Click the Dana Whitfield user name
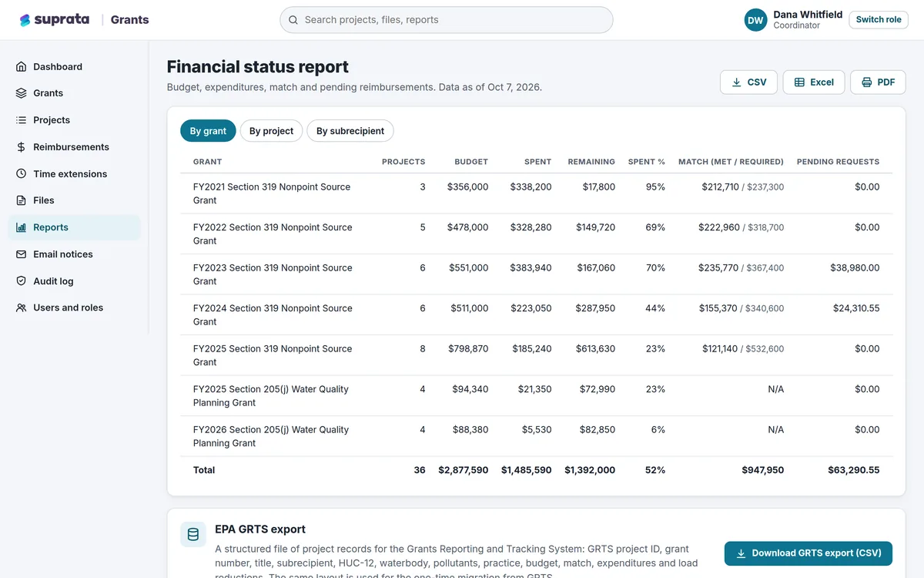The height and width of the screenshot is (578, 924). (808, 15)
